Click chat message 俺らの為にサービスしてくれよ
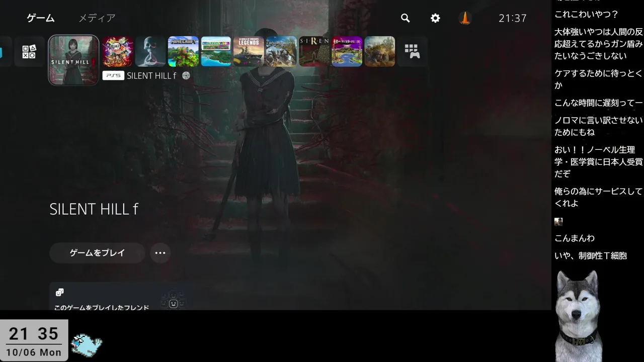The height and width of the screenshot is (362, 644). (x=599, y=197)
